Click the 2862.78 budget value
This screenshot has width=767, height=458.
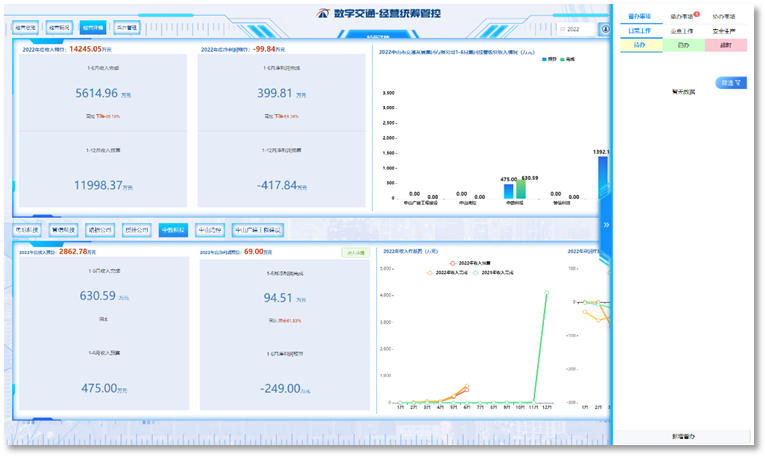73,252
